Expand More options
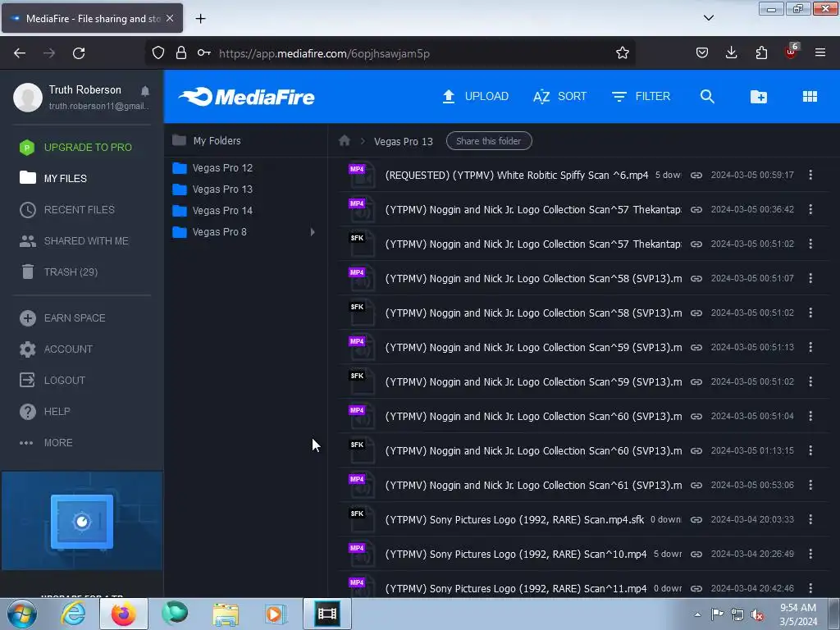 point(46,443)
